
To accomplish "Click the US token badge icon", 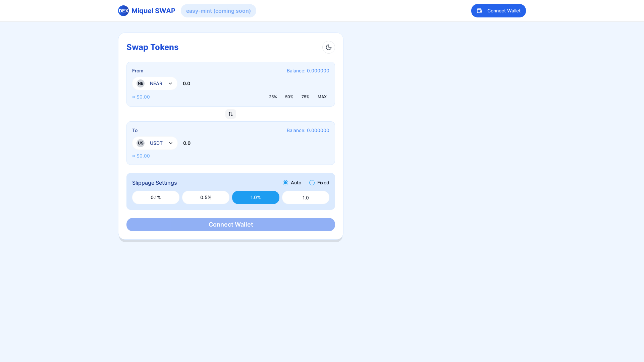I will 141,143.
